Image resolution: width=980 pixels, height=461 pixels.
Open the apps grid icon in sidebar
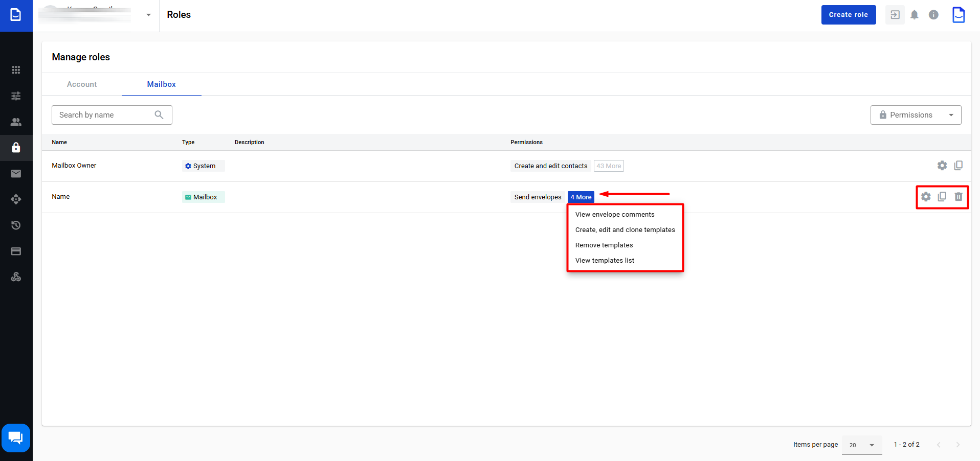click(16, 70)
